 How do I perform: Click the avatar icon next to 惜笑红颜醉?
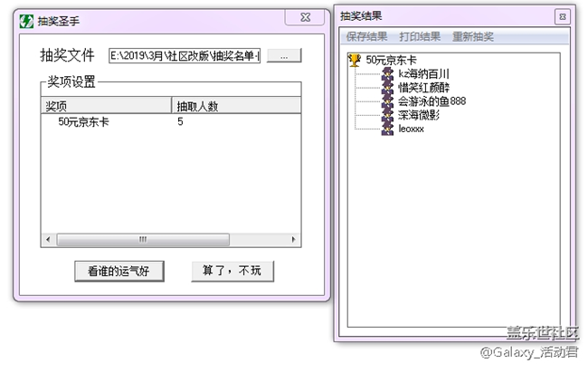coord(388,88)
